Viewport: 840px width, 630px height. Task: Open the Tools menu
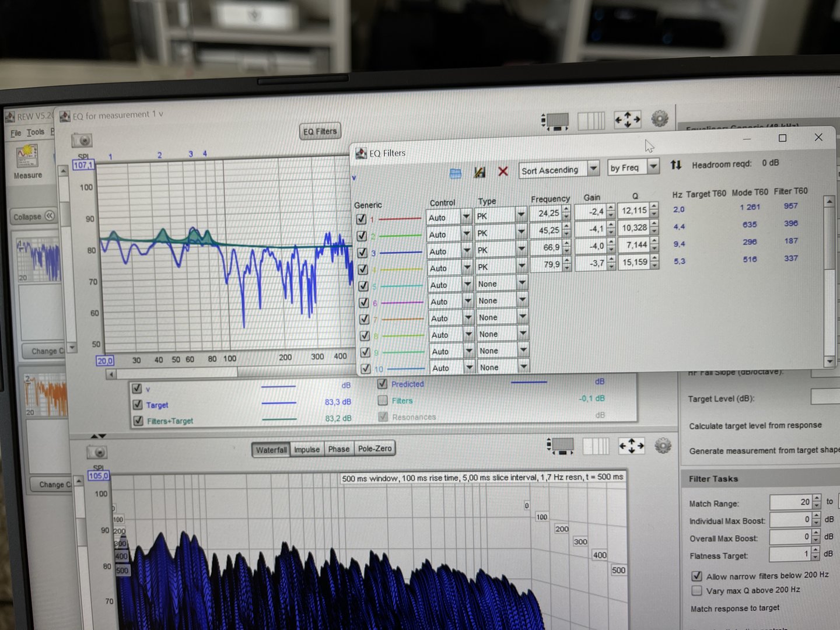click(35, 132)
